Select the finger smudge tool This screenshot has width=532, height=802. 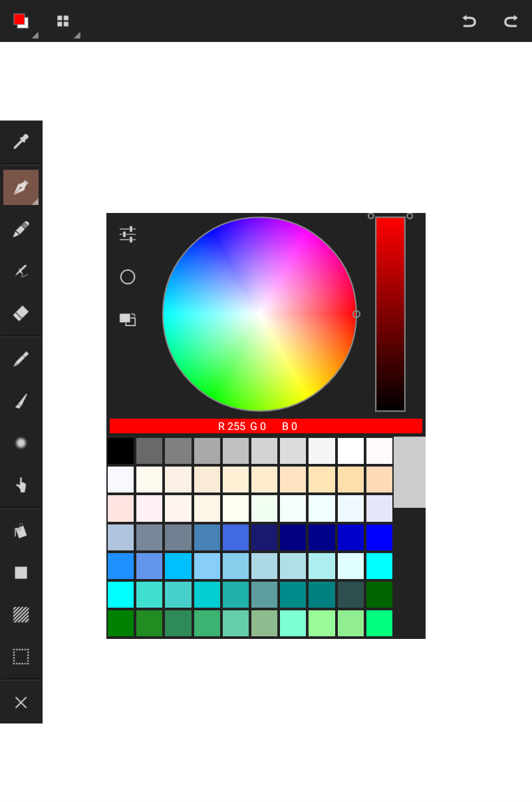21,485
